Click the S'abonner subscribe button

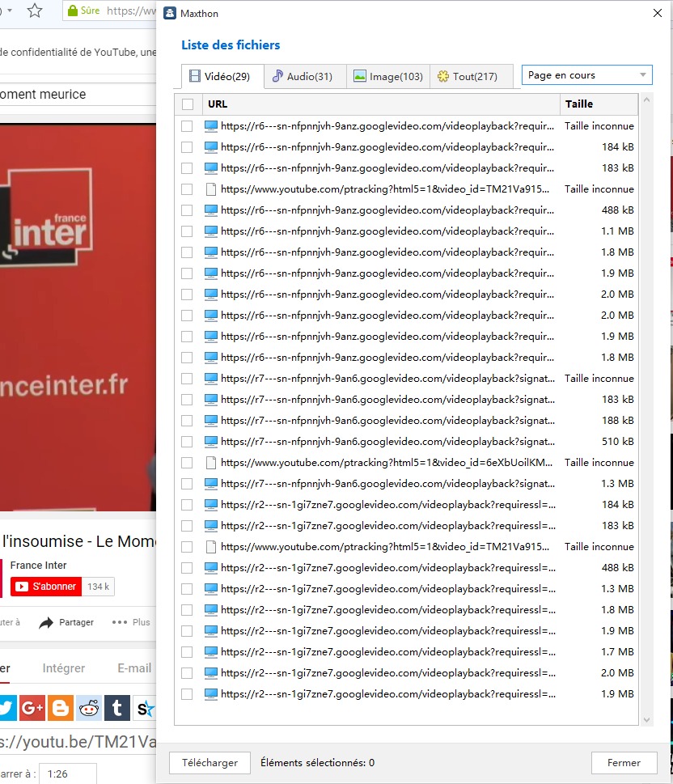tap(46, 587)
